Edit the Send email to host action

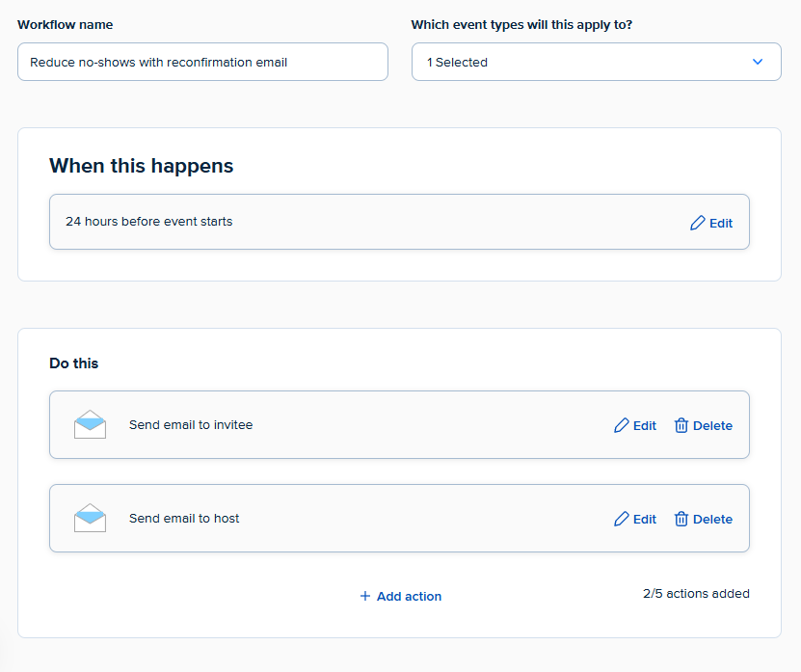point(635,519)
